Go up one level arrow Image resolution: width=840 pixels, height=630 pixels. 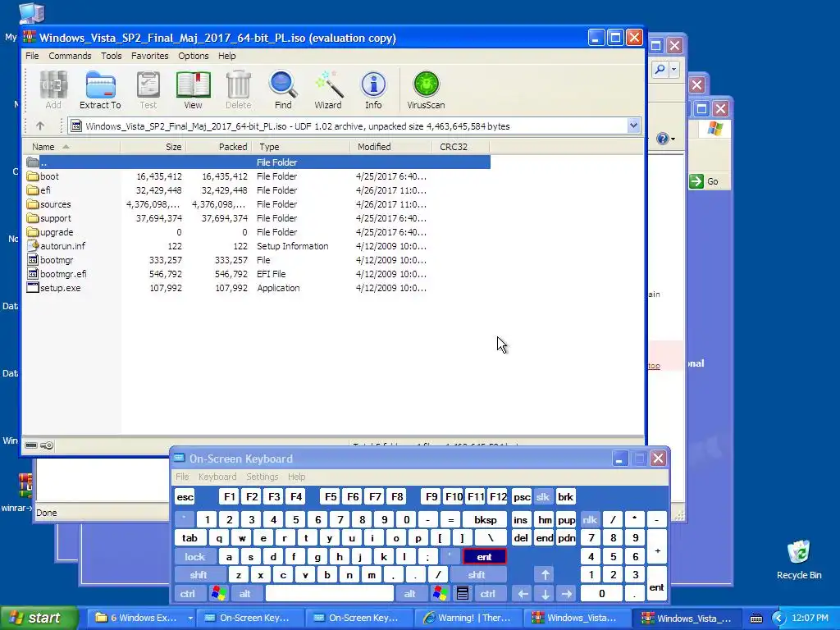[39, 126]
